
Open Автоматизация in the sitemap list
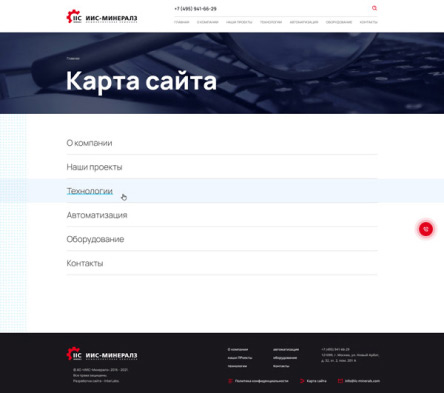coord(97,215)
